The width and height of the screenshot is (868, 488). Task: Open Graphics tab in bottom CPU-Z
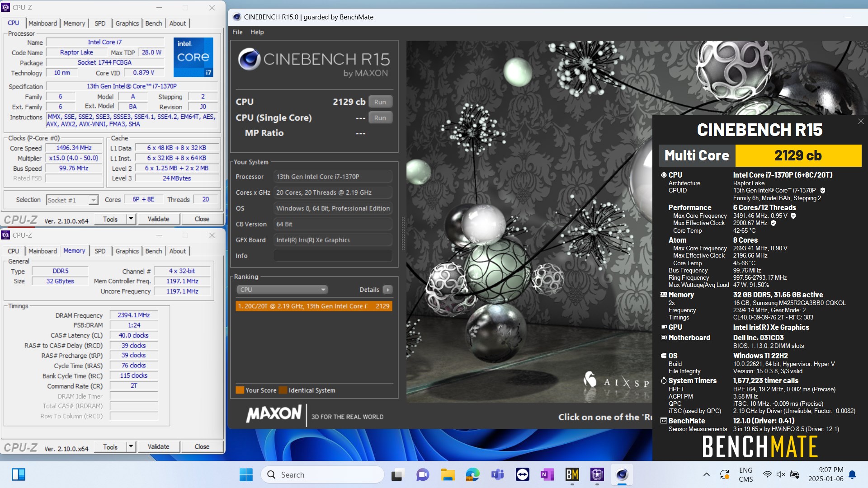point(127,251)
